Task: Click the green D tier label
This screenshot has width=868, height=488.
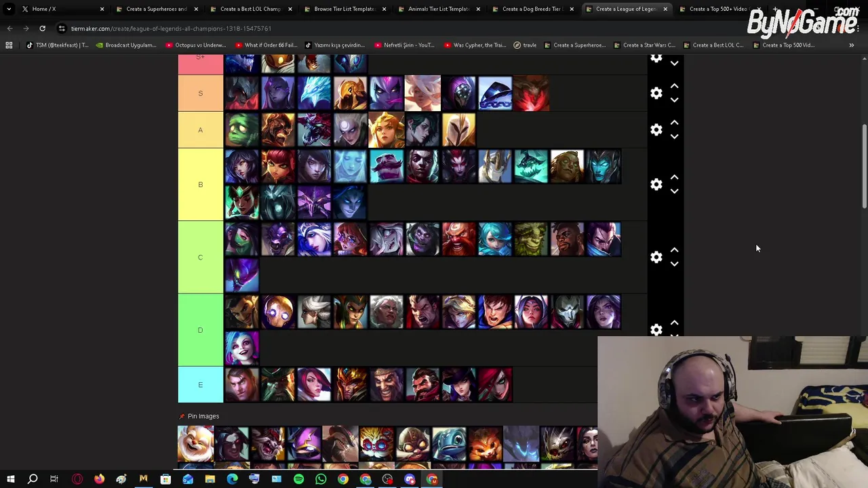Action: (x=200, y=329)
